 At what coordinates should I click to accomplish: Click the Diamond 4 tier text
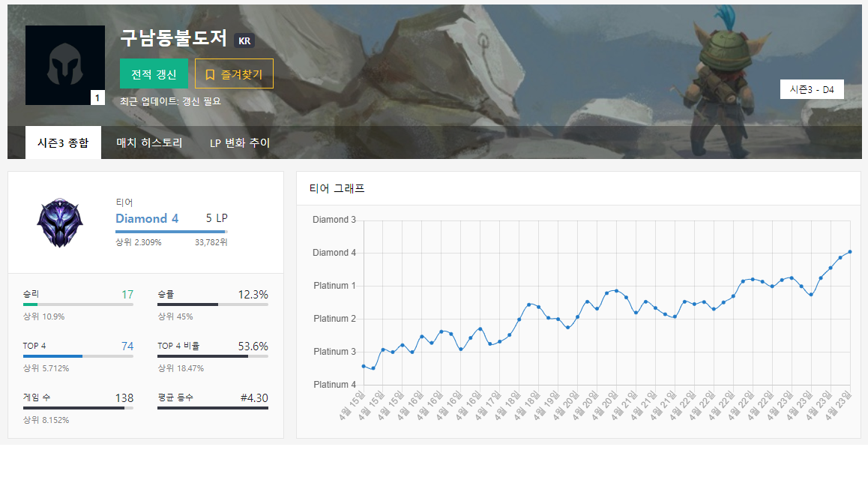(147, 218)
